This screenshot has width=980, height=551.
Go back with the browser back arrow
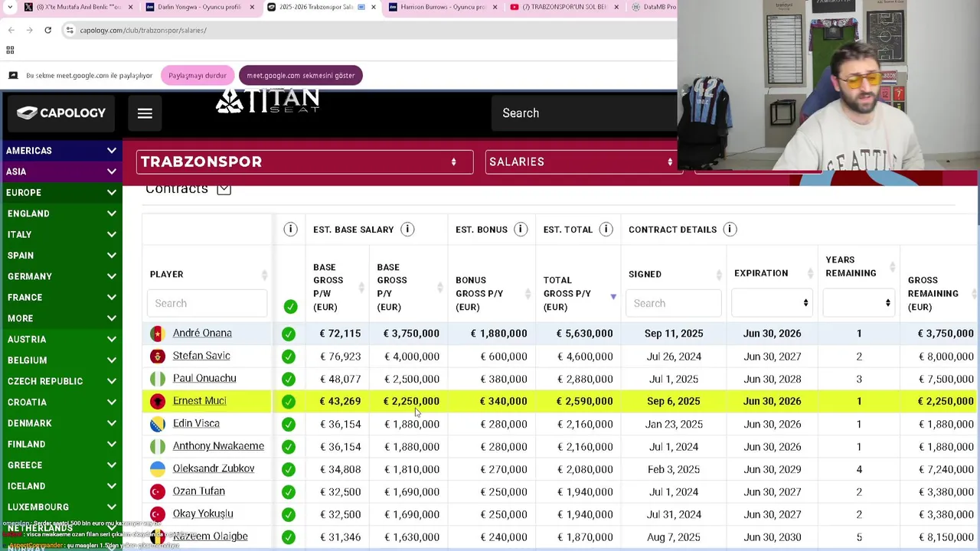click(11, 30)
